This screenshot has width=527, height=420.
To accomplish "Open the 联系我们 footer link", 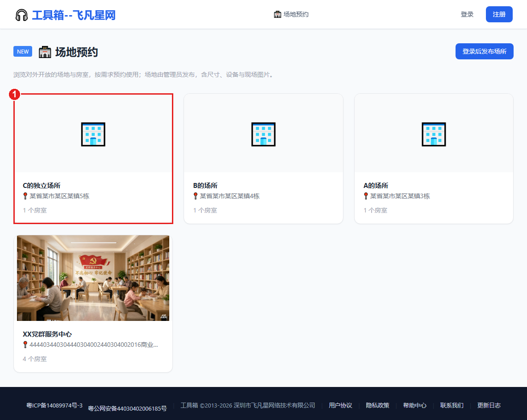I will tap(452, 406).
